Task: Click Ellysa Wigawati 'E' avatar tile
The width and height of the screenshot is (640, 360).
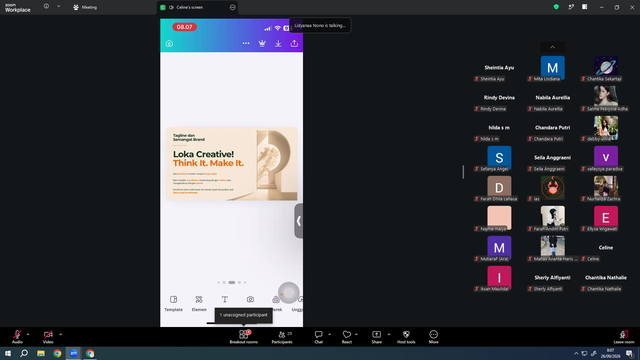Action: [x=606, y=218]
